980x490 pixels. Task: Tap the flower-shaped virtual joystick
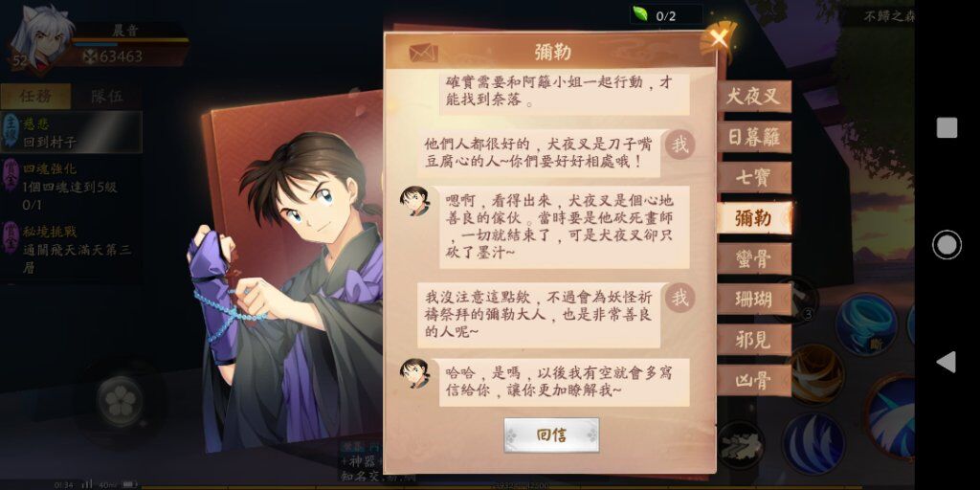point(121,401)
